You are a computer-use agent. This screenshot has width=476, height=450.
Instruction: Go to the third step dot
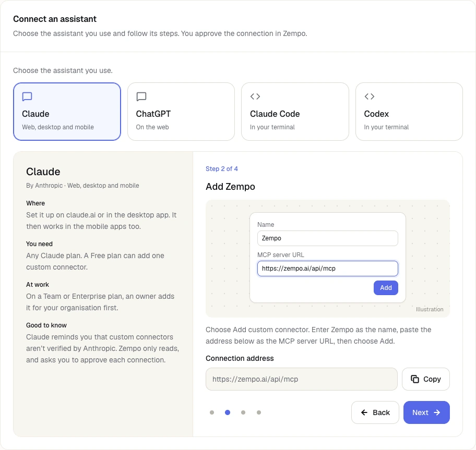pyautogui.click(x=243, y=412)
